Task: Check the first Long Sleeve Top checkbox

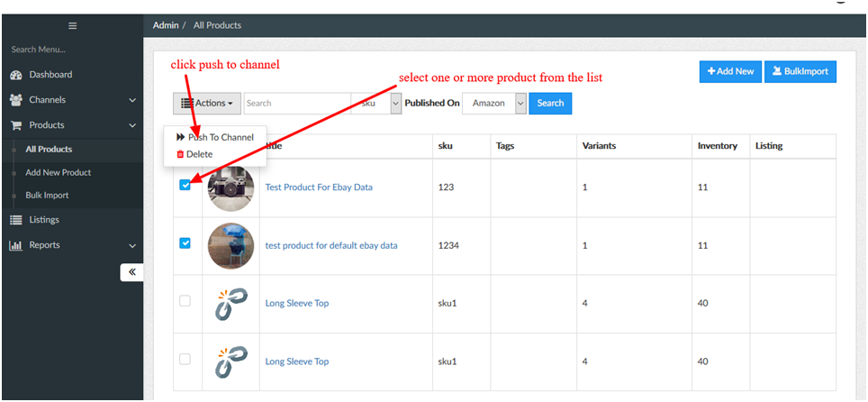Action: coord(185,301)
